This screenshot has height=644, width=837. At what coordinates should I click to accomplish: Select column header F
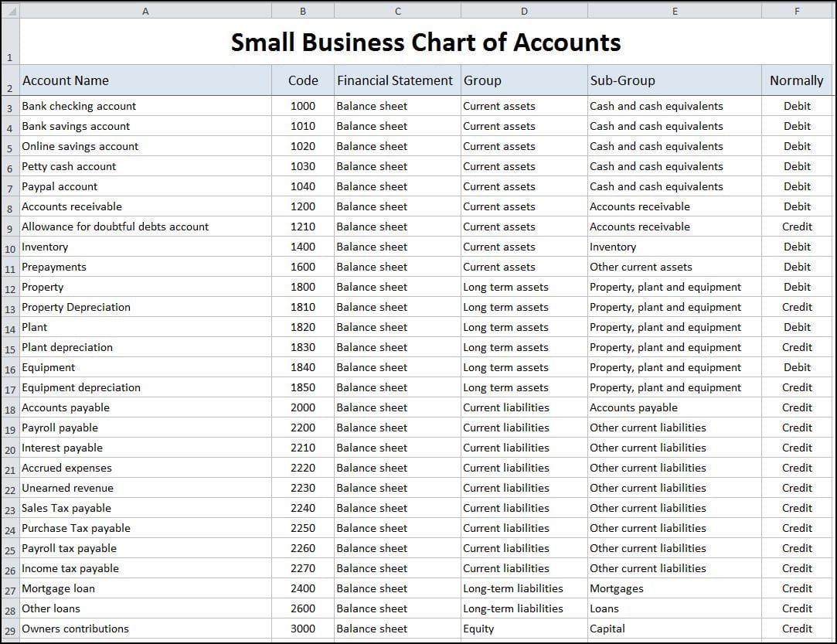[x=797, y=11]
